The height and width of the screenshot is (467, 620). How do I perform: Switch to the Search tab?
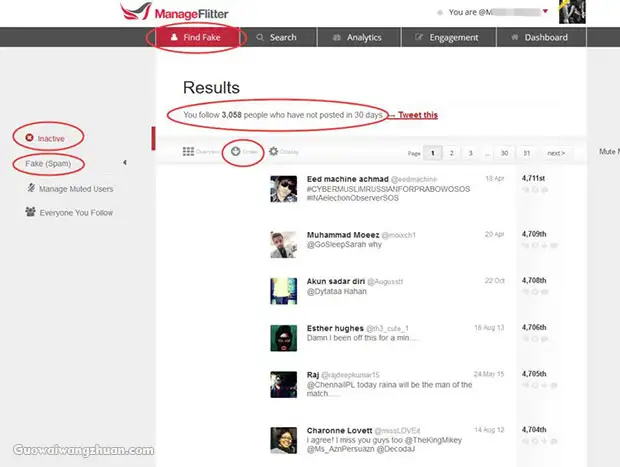click(x=276, y=37)
